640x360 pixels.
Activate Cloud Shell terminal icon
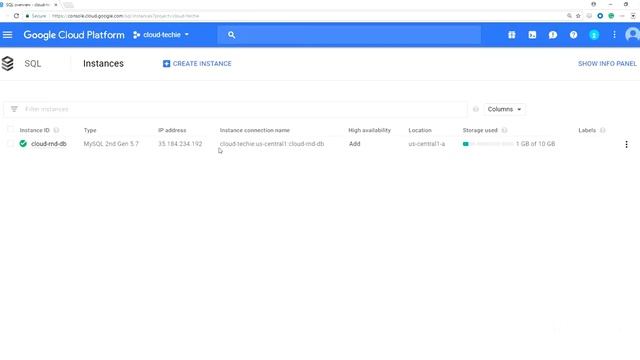click(x=532, y=35)
